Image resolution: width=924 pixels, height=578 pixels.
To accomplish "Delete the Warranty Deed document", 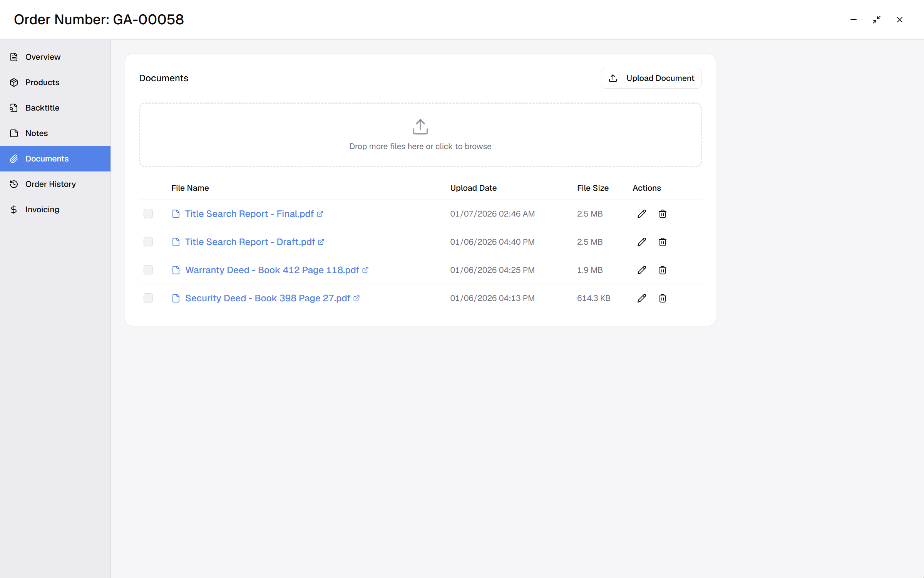I will click(x=662, y=270).
